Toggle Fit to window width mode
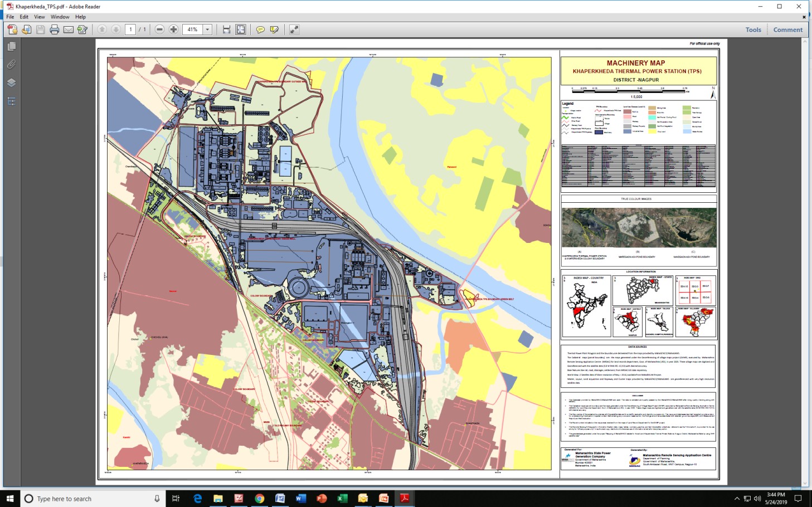 [226, 30]
